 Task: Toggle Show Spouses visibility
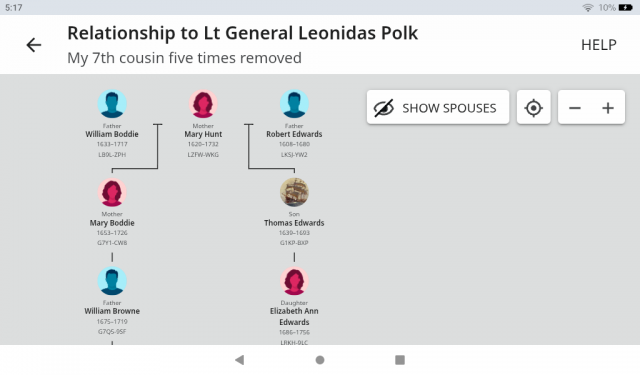tap(438, 107)
